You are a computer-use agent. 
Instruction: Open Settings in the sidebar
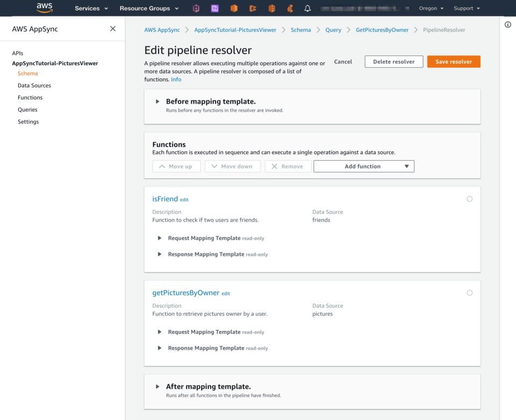click(28, 122)
